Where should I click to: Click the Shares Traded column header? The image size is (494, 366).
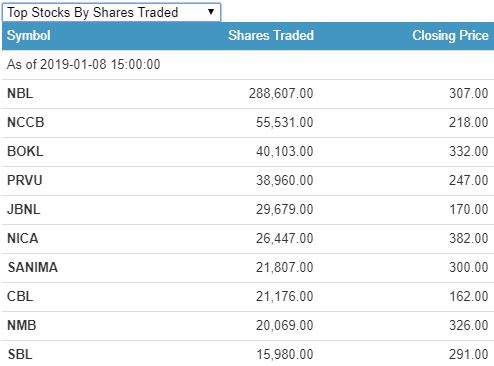pyautogui.click(x=271, y=35)
